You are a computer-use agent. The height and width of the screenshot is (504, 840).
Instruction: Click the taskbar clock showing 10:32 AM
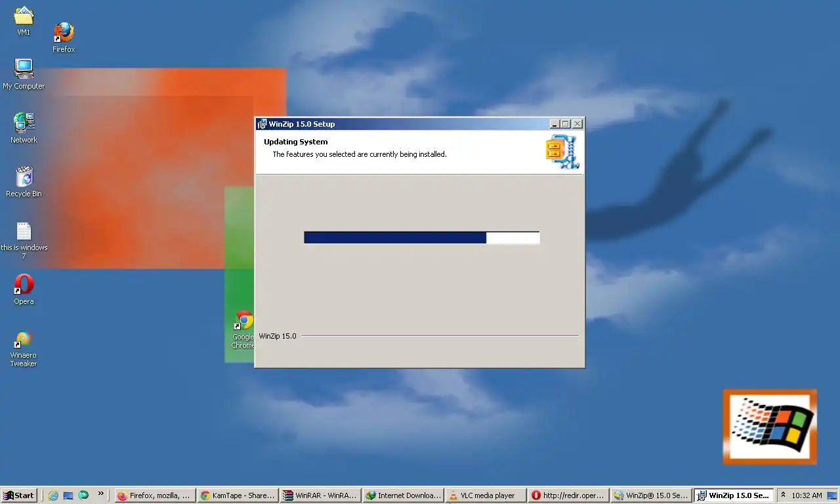click(807, 495)
